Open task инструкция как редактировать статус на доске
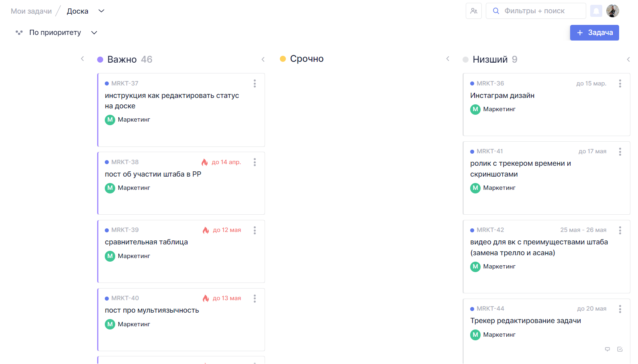The height and width of the screenshot is (364, 638). tap(172, 101)
